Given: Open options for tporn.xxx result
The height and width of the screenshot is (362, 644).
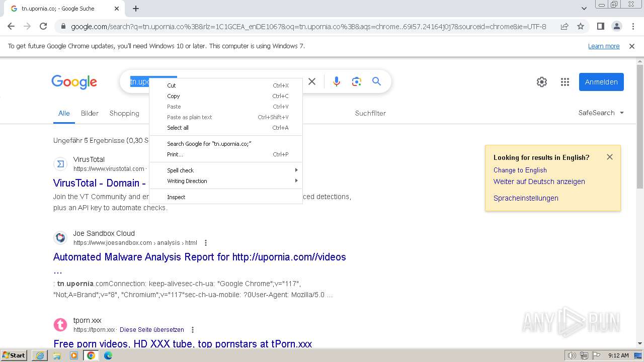Looking at the screenshot, I should click(x=192, y=330).
